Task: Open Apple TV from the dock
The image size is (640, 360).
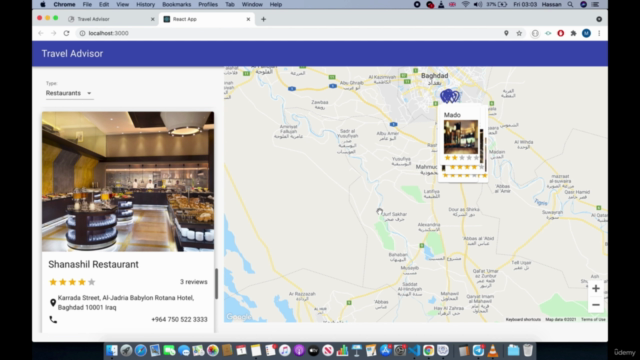Action: 313,350
